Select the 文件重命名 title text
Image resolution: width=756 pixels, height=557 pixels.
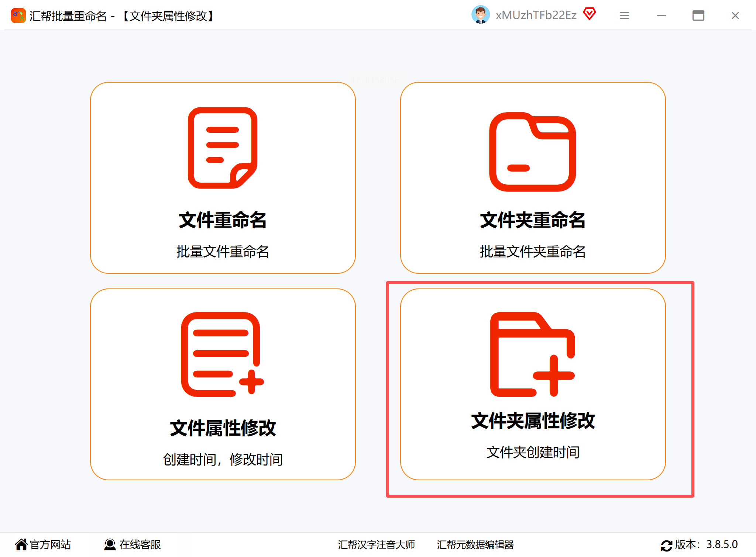tap(223, 220)
